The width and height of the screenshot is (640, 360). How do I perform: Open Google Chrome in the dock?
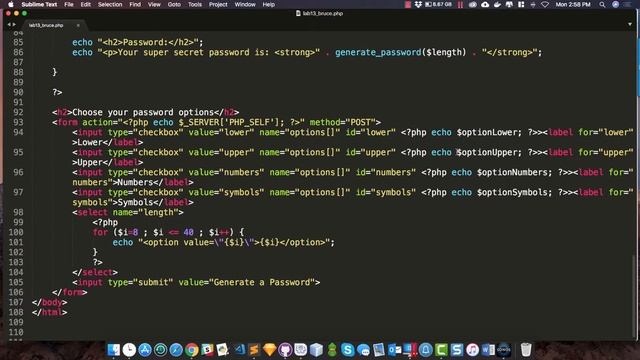(191, 350)
